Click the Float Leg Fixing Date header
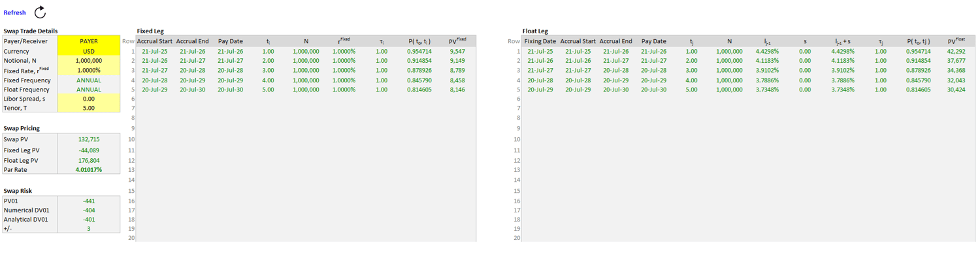980x268 pixels. click(x=540, y=41)
